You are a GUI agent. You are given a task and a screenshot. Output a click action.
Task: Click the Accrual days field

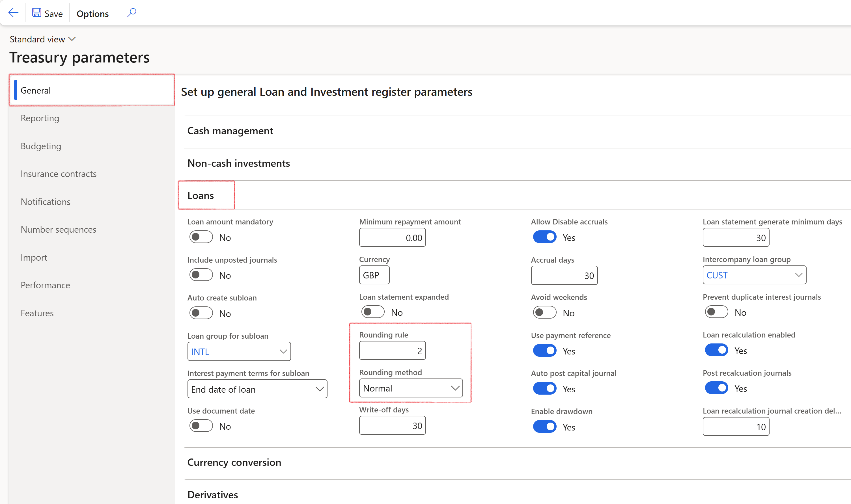click(564, 275)
